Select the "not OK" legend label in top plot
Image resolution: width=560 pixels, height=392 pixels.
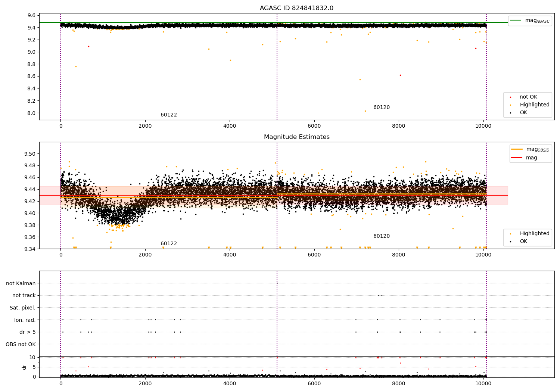click(x=528, y=97)
